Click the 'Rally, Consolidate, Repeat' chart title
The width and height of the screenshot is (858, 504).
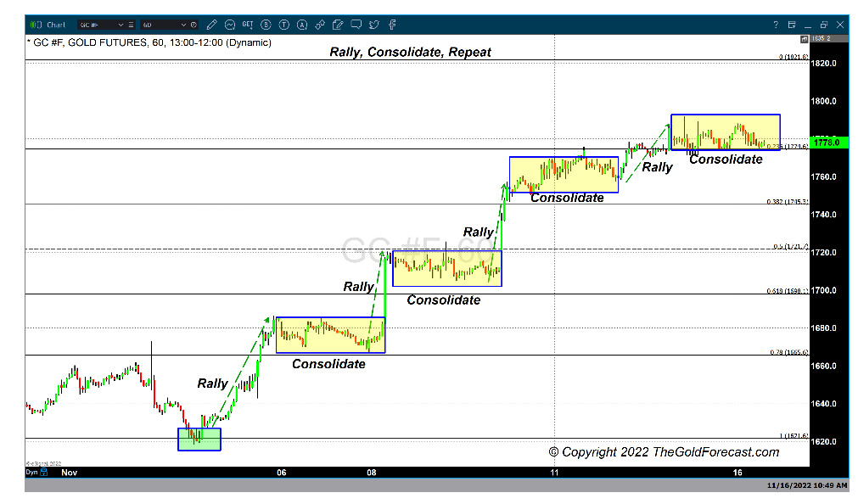(x=410, y=52)
